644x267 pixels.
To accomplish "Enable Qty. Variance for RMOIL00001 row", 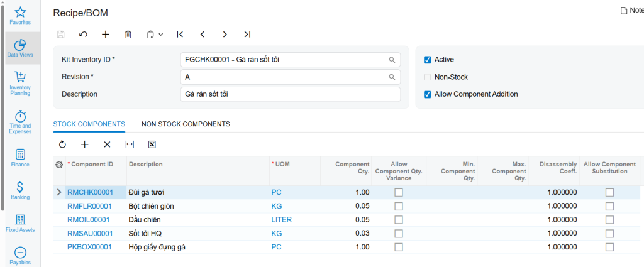I will pos(398,220).
